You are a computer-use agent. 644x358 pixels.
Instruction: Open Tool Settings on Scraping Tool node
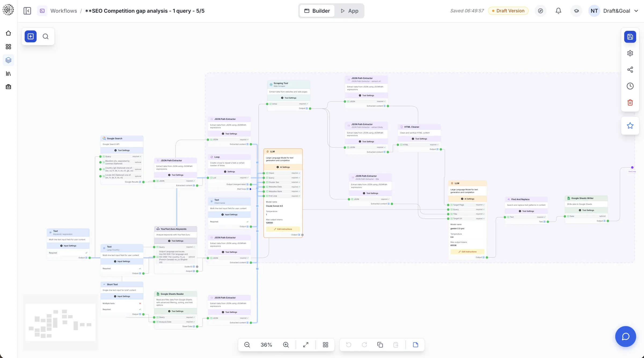pos(288,98)
